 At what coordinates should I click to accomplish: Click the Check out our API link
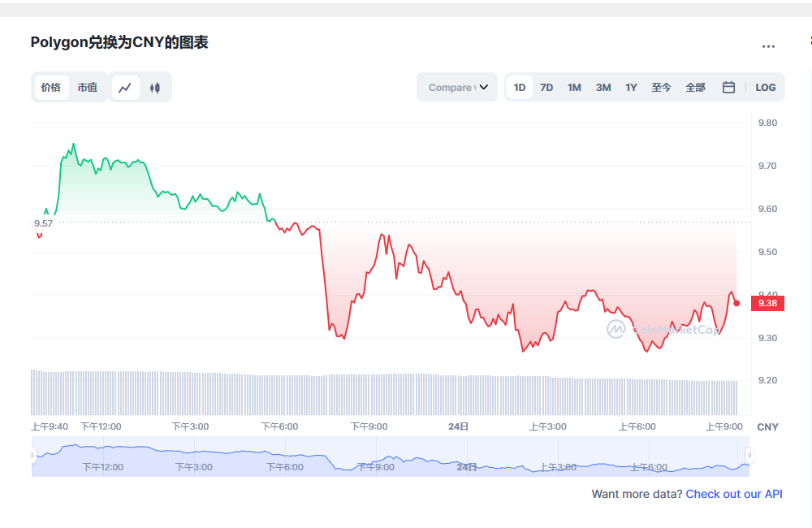pyautogui.click(x=734, y=494)
